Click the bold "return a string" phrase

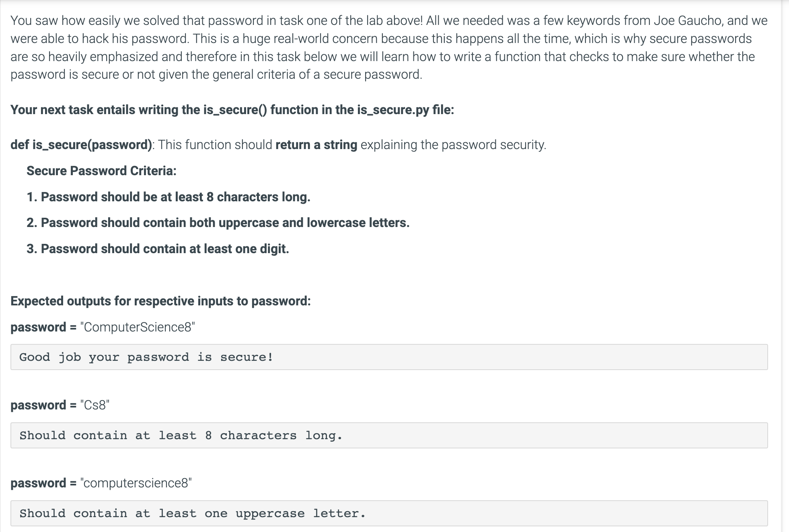pos(316,145)
